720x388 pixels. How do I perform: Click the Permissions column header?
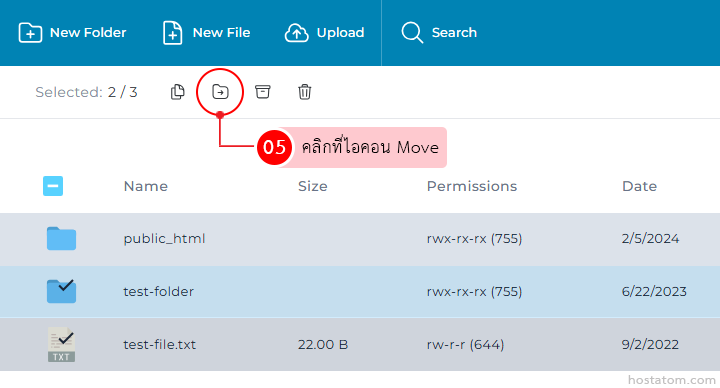472,186
